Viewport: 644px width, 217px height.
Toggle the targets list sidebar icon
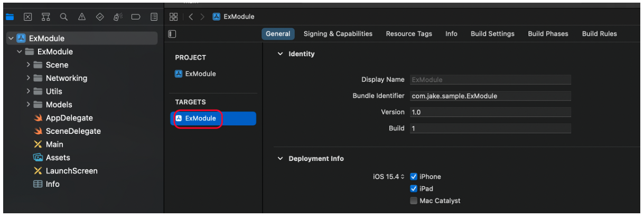[172, 34]
